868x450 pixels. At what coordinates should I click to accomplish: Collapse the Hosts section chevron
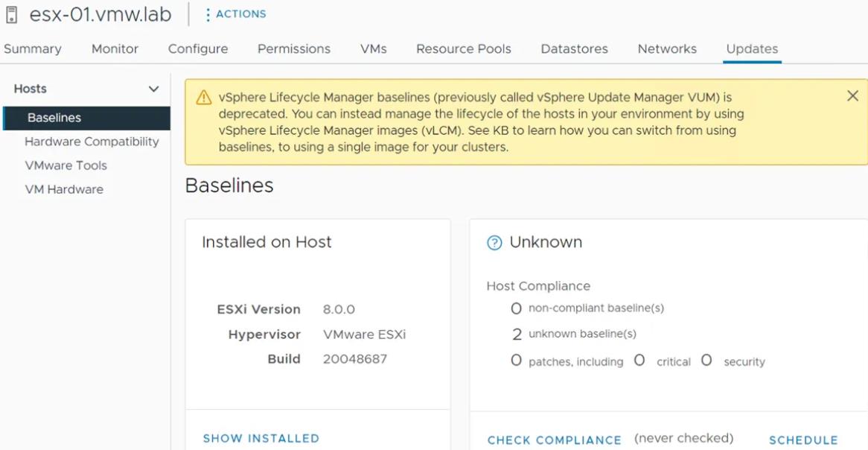coord(154,89)
